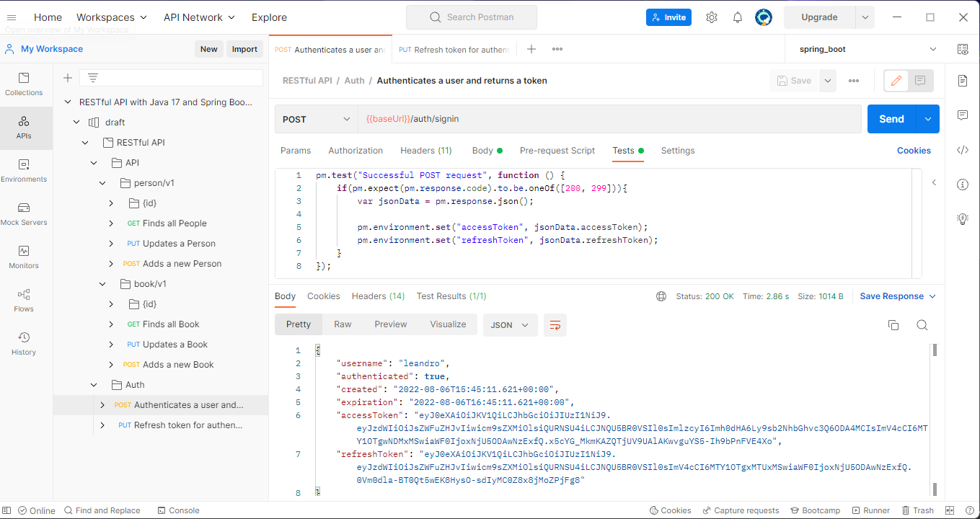Open comments icon in right sidebar
This screenshot has width=980, height=519.
pos(963,115)
